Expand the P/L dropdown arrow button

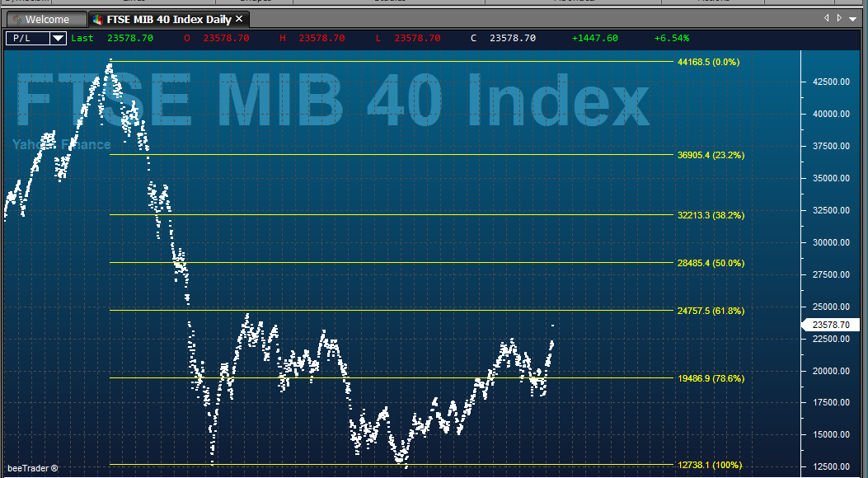[58, 38]
